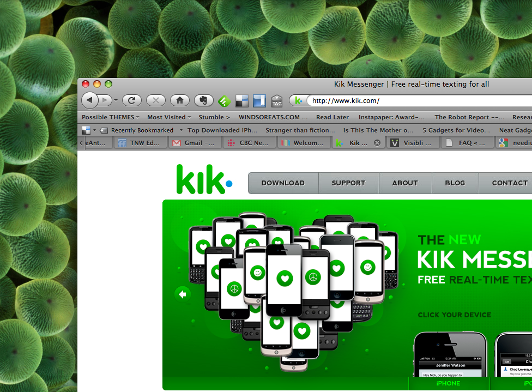
Task: Open the ABOUT page in Kik navigation
Action: [405, 183]
